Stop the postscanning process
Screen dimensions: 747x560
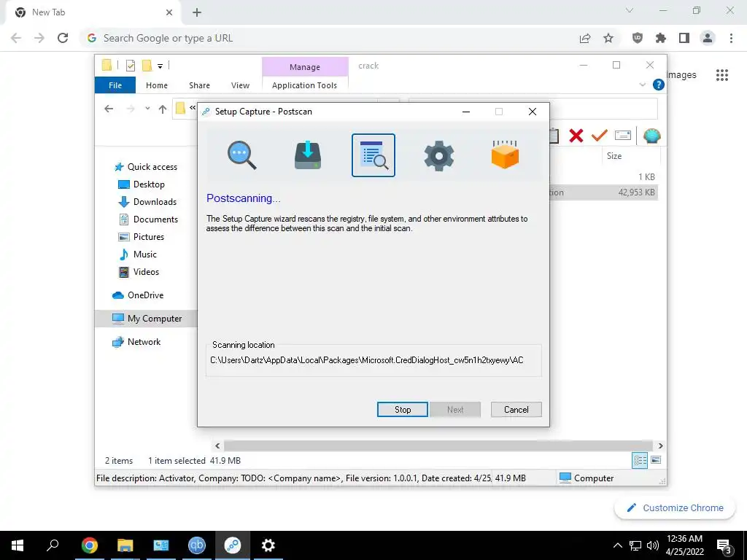pos(403,410)
